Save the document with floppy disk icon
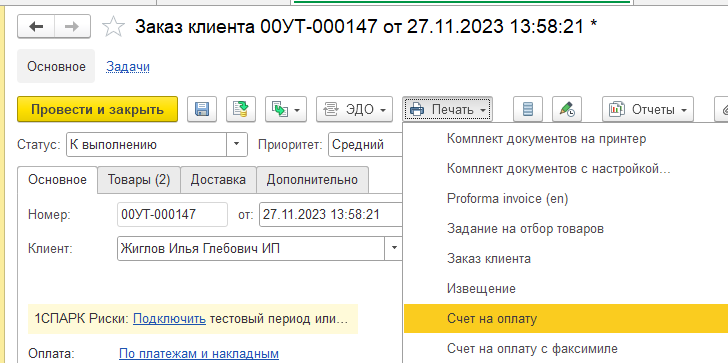 [x=202, y=110]
